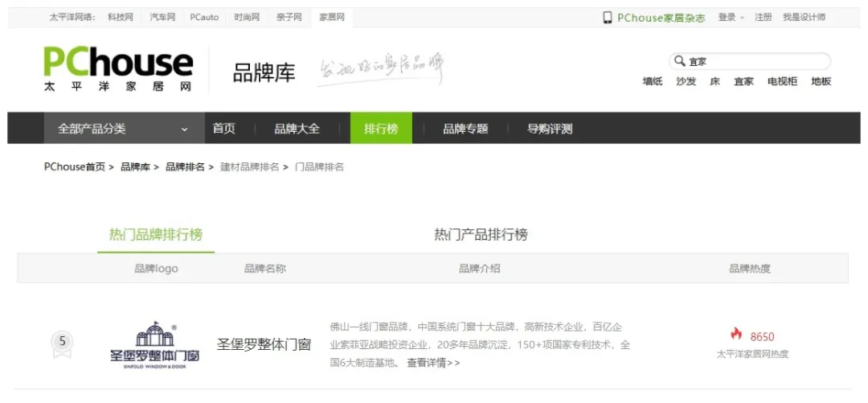Open 汽车网 in the top network bar

coord(162,18)
